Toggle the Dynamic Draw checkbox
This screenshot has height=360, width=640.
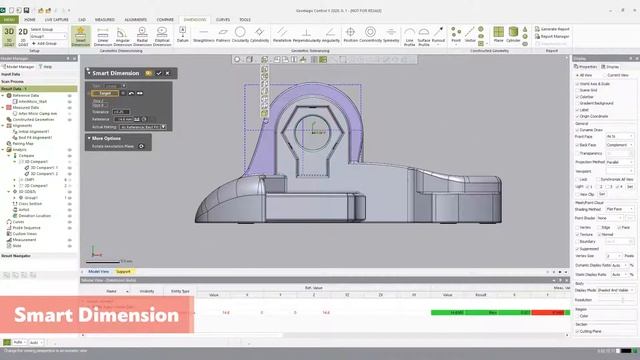pyautogui.click(x=578, y=130)
